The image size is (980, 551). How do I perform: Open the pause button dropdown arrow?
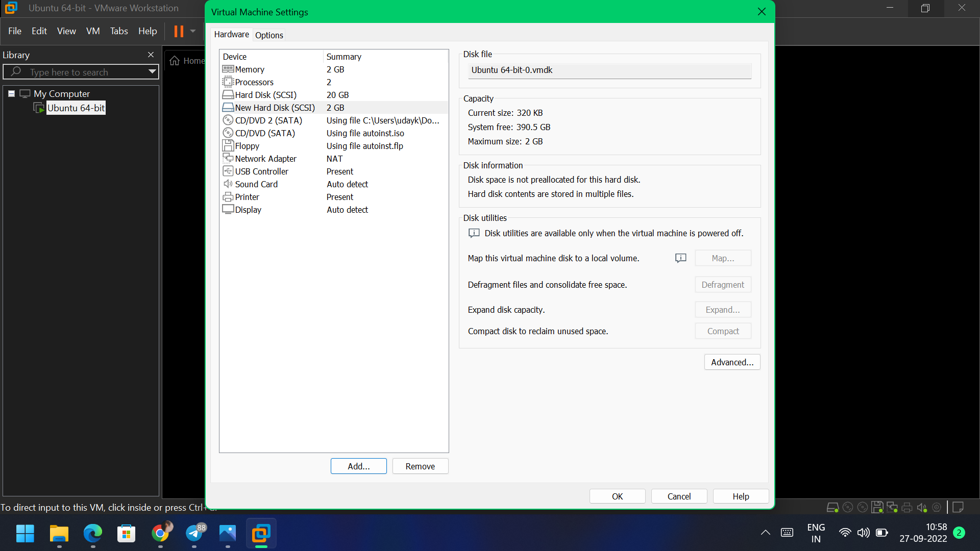tap(192, 31)
